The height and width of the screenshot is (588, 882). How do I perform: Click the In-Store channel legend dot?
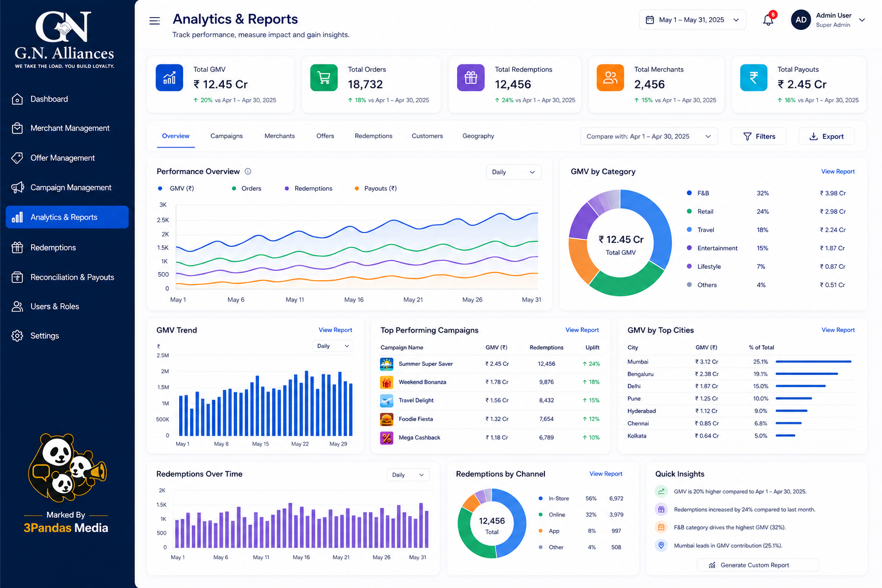[x=540, y=498]
